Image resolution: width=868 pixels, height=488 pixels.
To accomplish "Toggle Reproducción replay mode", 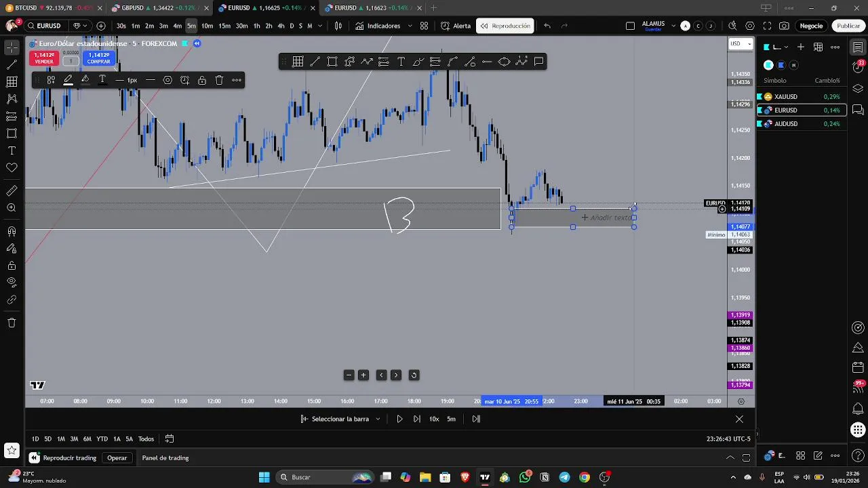I will tap(505, 26).
